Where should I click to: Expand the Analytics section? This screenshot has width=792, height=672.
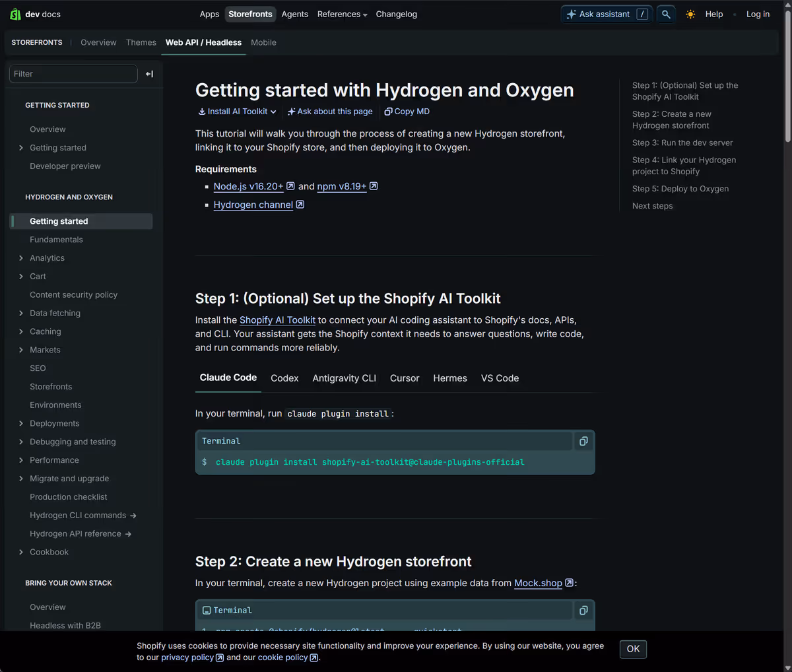click(x=21, y=258)
